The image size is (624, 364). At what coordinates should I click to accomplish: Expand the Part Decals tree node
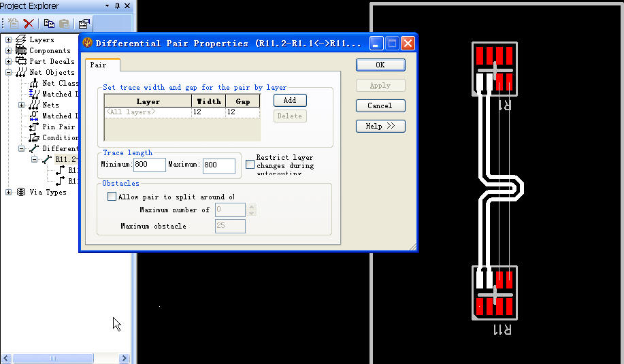point(8,61)
